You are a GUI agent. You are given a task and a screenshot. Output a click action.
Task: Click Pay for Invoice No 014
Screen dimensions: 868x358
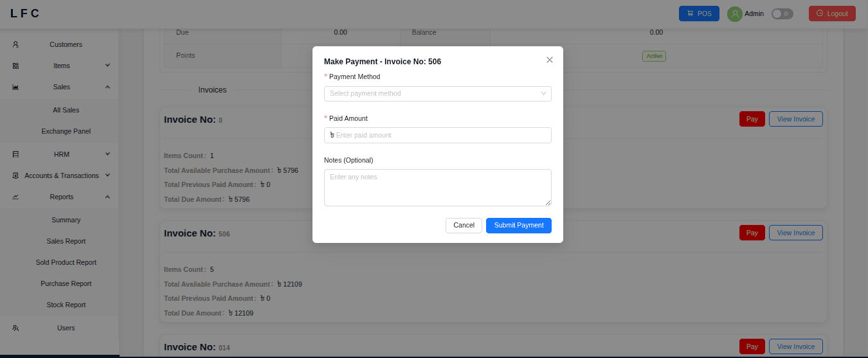coord(752,346)
